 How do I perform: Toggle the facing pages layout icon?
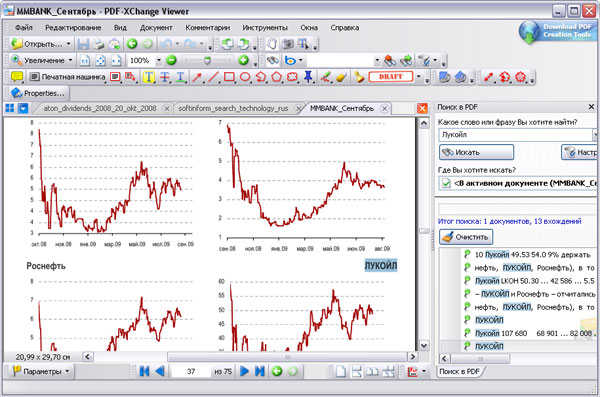pos(372,371)
